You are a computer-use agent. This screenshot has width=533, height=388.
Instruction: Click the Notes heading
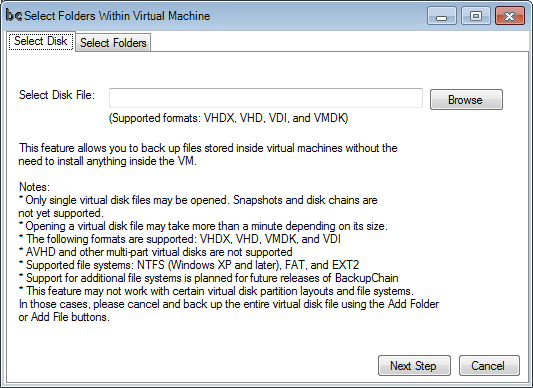(x=34, y=187)
